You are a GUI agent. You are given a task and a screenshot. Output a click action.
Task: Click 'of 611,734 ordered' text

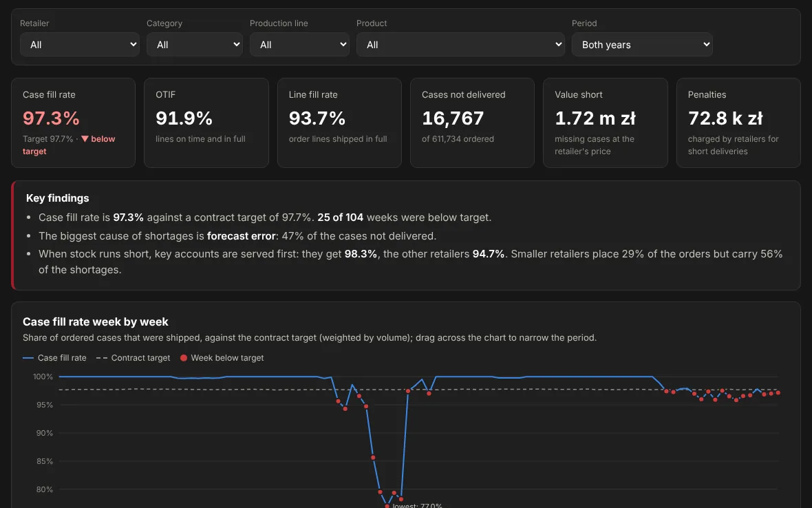pos(458,139)
